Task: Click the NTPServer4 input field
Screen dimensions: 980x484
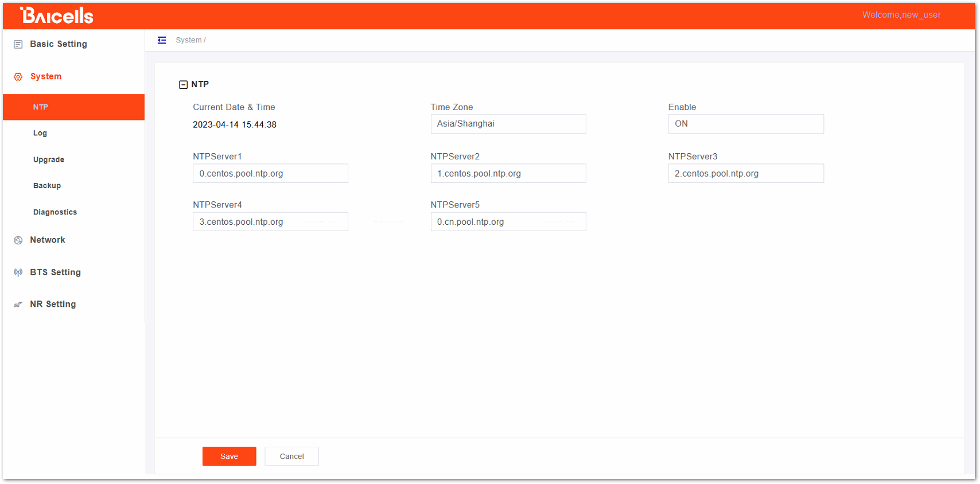Action: click(270, 222)
